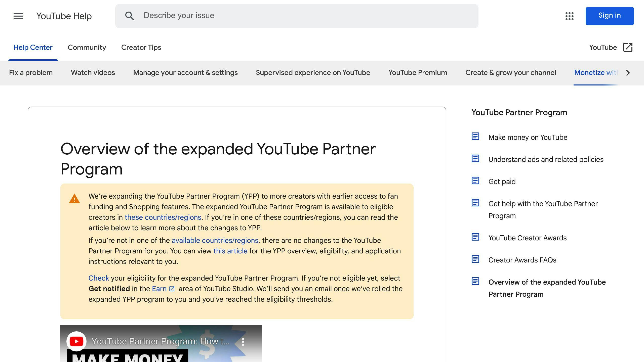Click the YouTube Help title
Viewport: 644px width, 362px height.
[64, 16]
